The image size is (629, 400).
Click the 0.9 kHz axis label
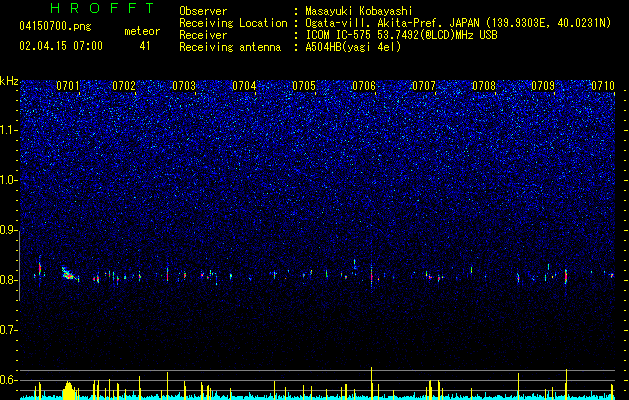tap(9, 230)
